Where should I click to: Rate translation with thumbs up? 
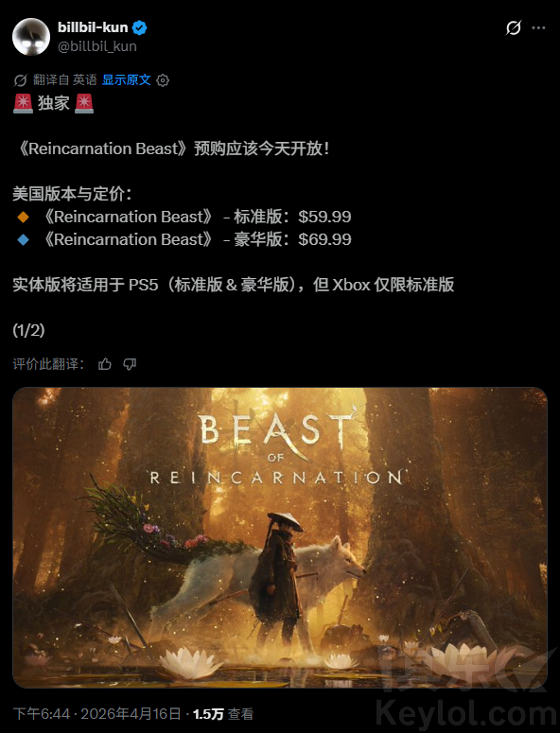point(105,364)
